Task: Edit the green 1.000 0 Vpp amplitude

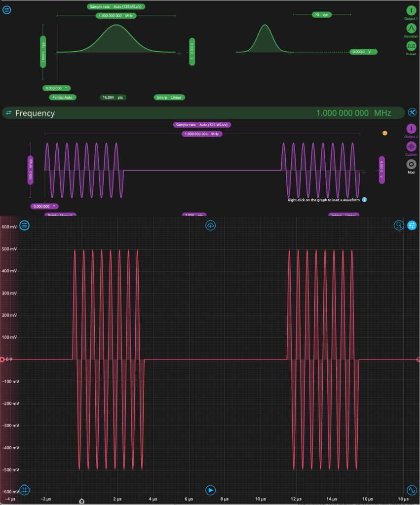Action: (43, 52)
